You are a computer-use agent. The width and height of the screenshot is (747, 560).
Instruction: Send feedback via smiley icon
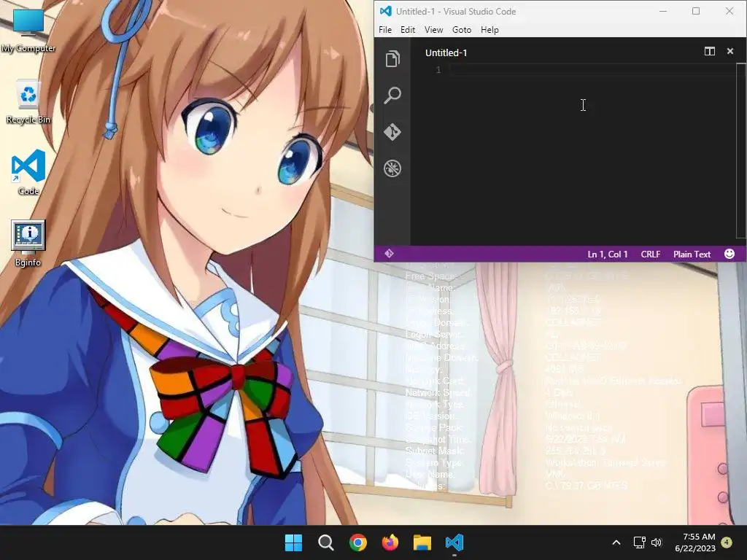coord(729,254)
